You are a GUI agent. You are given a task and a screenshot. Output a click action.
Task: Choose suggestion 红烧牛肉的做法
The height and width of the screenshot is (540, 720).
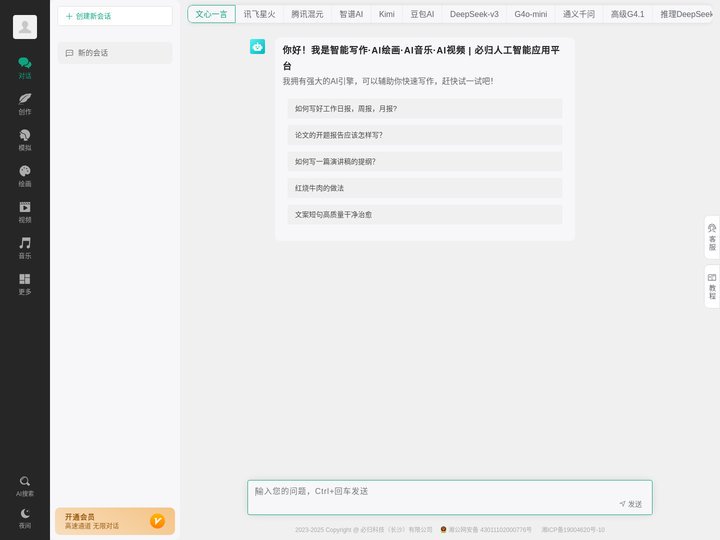coord(425,188)
